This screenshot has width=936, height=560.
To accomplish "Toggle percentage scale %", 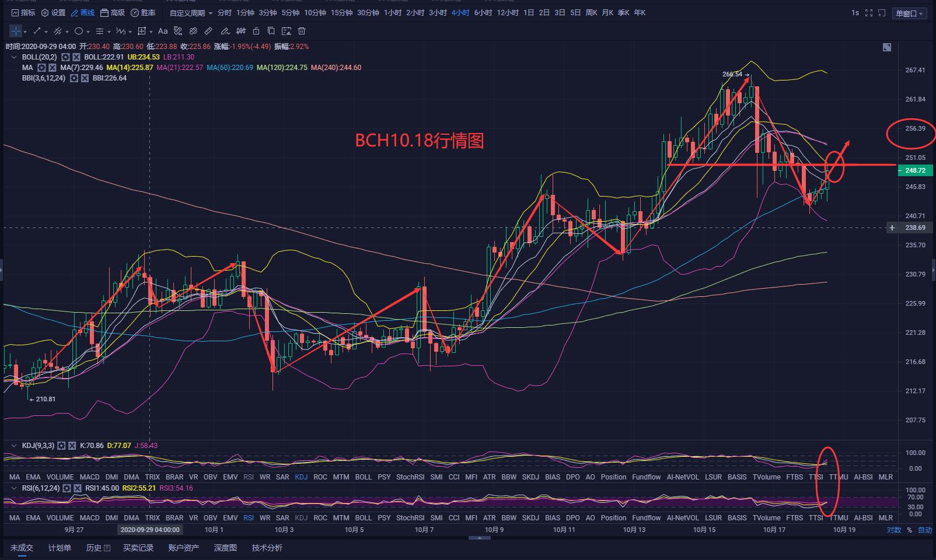I will tap(909, 530).
